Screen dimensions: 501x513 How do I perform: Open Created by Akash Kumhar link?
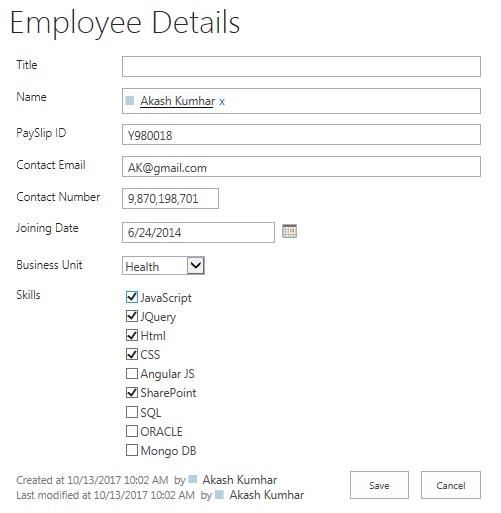[240, 480]
